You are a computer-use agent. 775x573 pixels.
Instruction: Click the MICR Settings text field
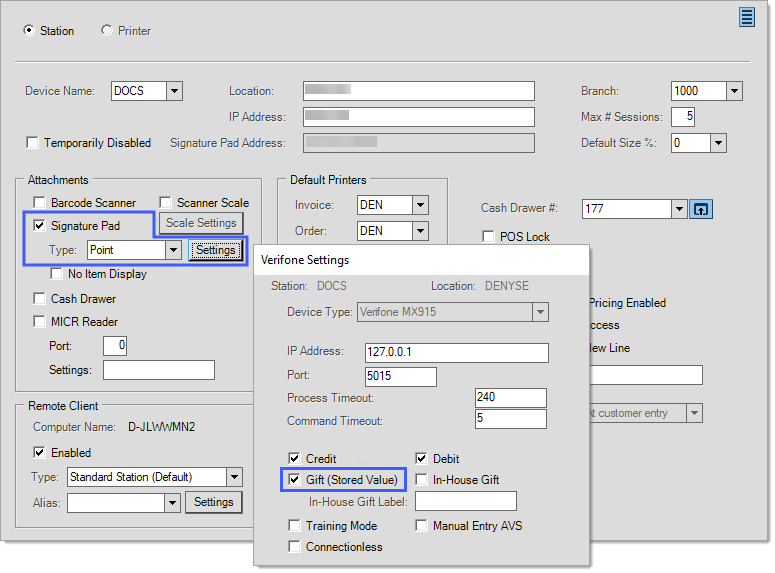tap(159, 370)
